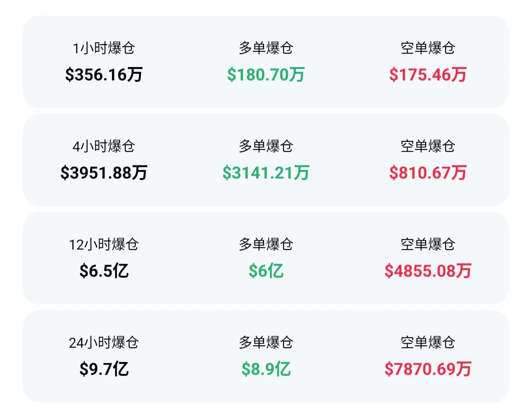Click the $356.16万 total liquidation value
The image size is (532, 405).
pyautogui.click(x=104, y=74)
